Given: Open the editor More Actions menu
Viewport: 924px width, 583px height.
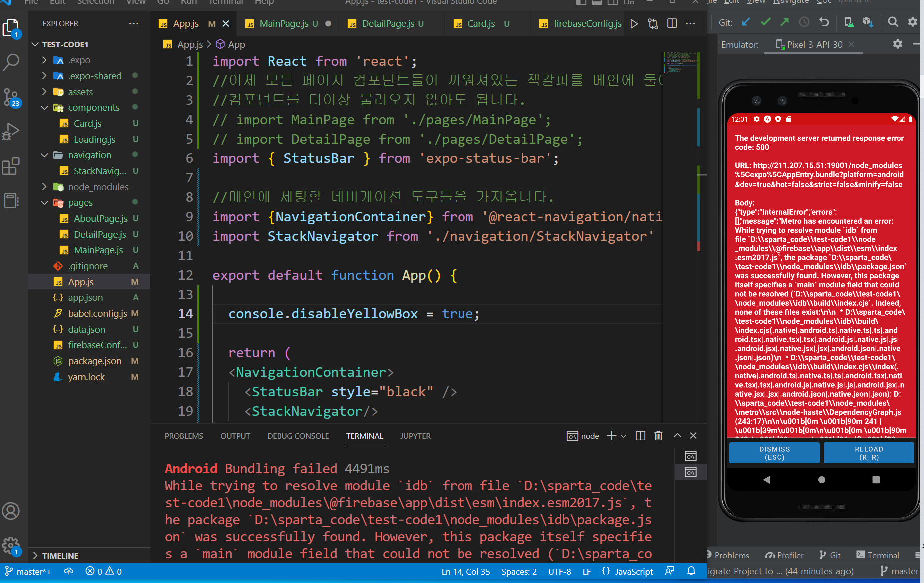Looking at the screenshot, I should [x=690, y=24].
